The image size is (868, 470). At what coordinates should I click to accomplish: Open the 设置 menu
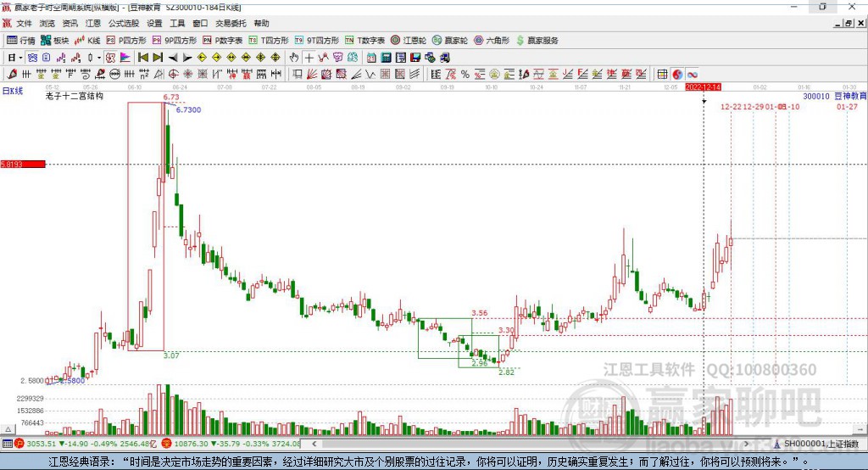click(x=154, y=23)
